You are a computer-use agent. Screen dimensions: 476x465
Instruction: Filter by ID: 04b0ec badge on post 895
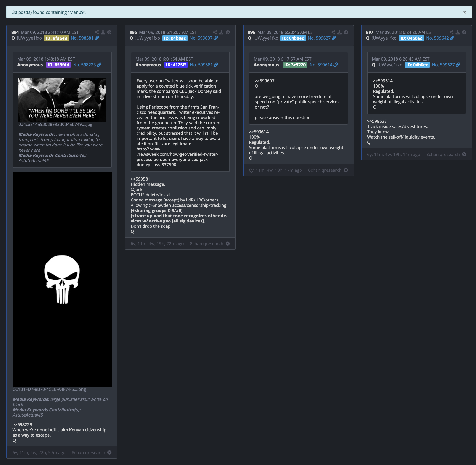pyautogui.click(x=175, y=38)
